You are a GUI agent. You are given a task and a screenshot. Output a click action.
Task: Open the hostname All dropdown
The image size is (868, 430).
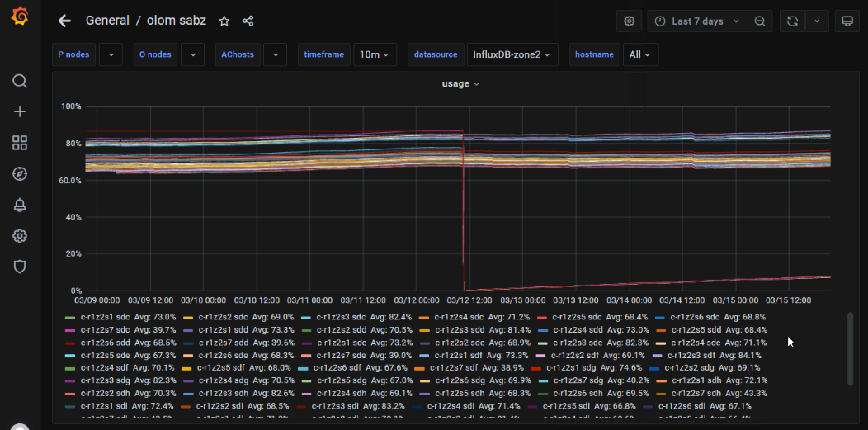(639, 54)
